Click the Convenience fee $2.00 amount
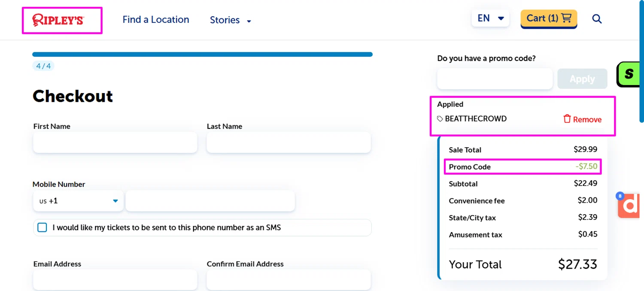The image size is (644, 291). point(587,200)
